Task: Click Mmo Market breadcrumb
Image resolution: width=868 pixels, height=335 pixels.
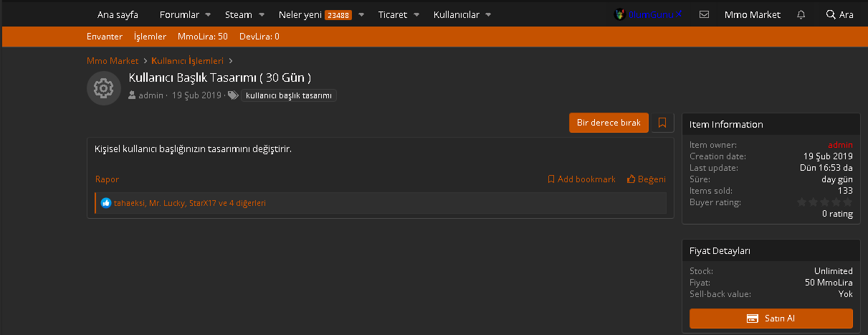Action: click(113, 61)
